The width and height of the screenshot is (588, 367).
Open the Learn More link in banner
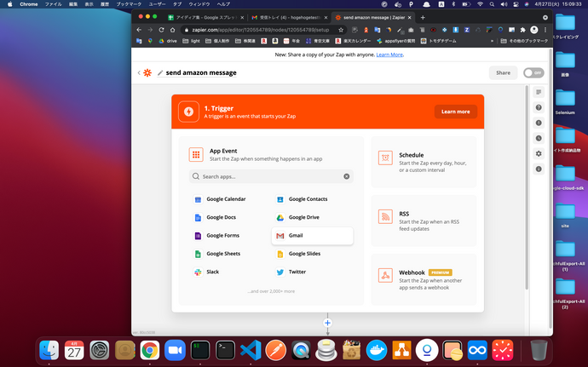(389, 54)
